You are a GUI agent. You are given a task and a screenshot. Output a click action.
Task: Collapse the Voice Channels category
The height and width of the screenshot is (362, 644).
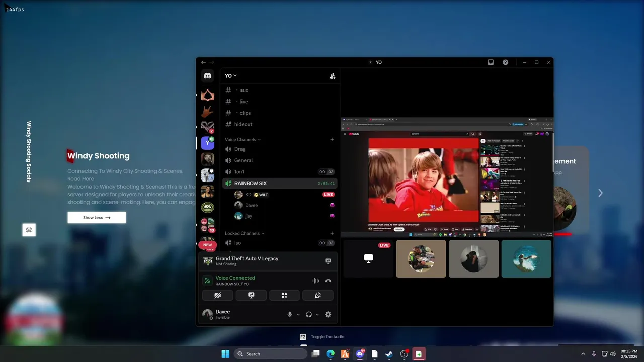pos(243,139)
